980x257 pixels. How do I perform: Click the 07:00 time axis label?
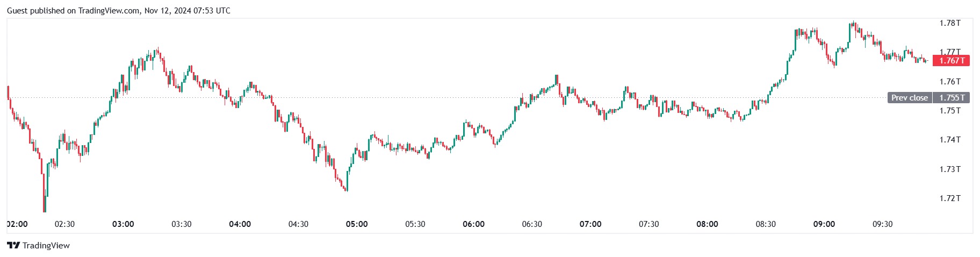pos(590,224)
